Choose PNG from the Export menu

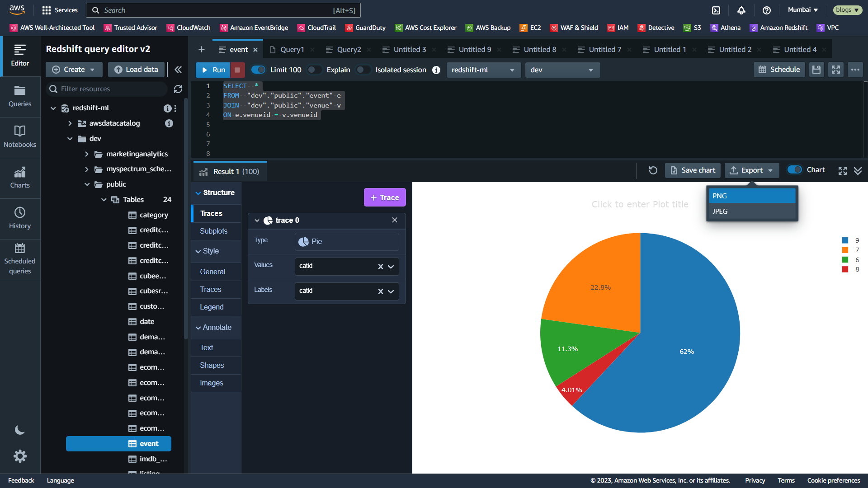751,196
